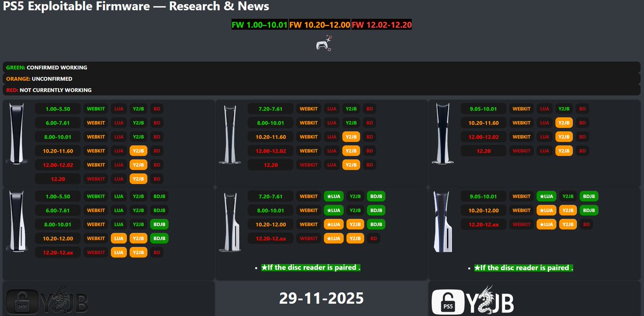This screenshot has height=316, width=644.
Task: Click the BD badge in the 7.20-7.61 row
Action: pos(370,109)
